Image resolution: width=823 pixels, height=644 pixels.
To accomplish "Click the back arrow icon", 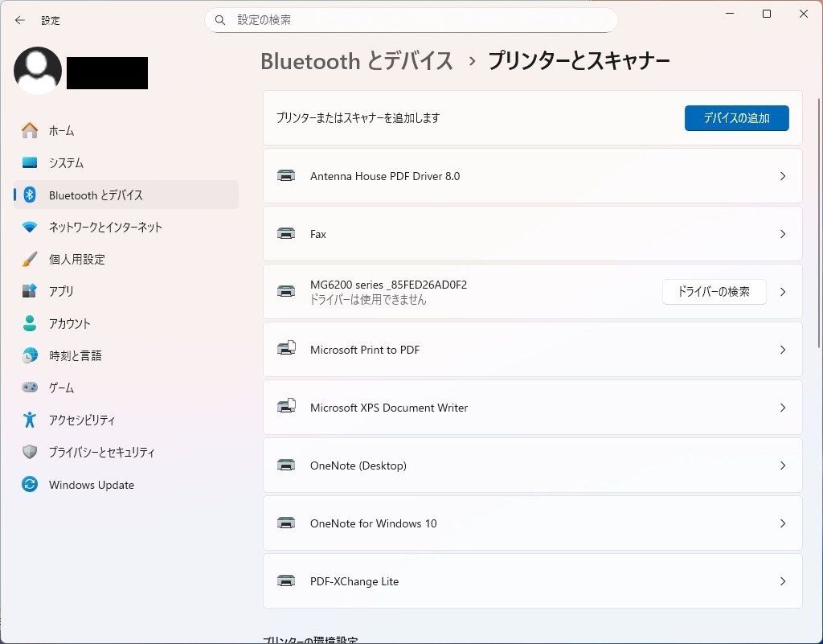I will [x=20, y=20].
